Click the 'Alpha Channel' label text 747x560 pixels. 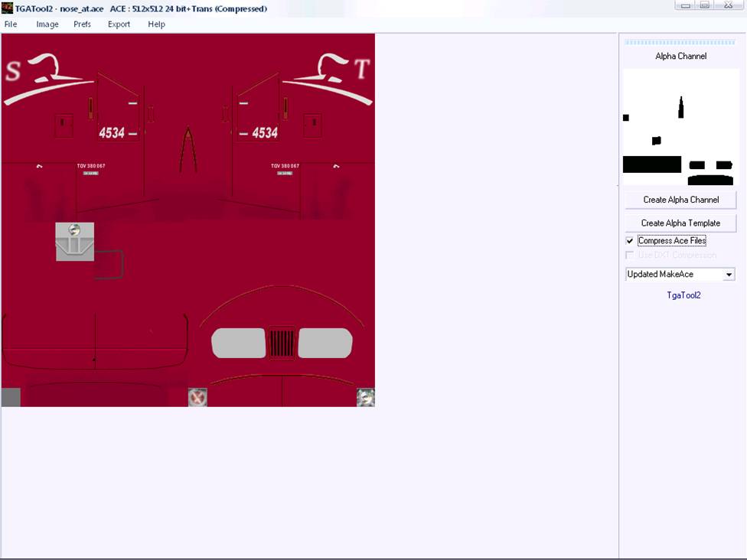click(680, 56)
